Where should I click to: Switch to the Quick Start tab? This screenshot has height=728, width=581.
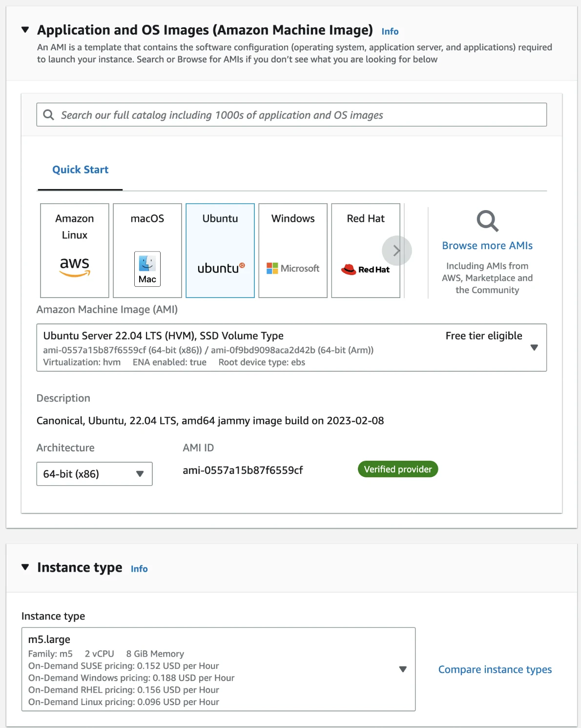click(80, 170)
